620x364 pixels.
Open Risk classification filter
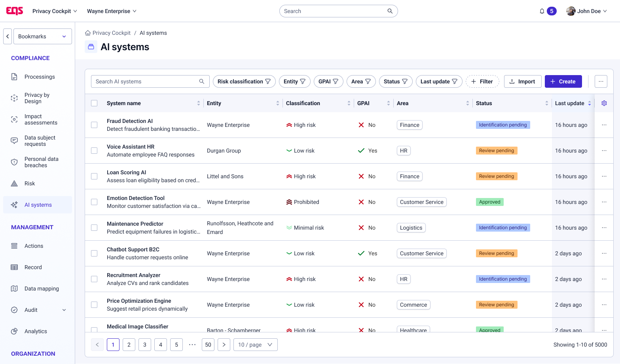click(x=244, y=81)
